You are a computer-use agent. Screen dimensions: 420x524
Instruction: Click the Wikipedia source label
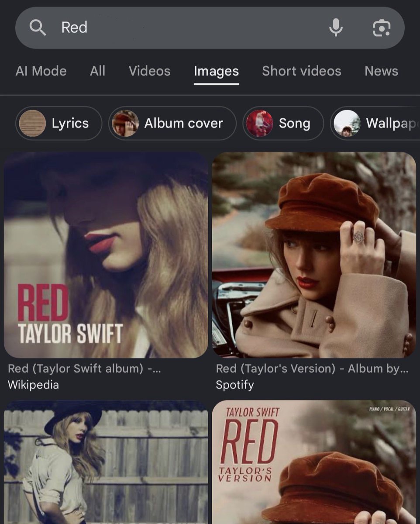pos(33,385)
